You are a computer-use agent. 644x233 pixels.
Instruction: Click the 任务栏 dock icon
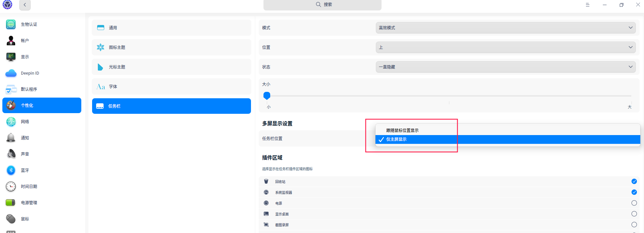click(100, 106)
